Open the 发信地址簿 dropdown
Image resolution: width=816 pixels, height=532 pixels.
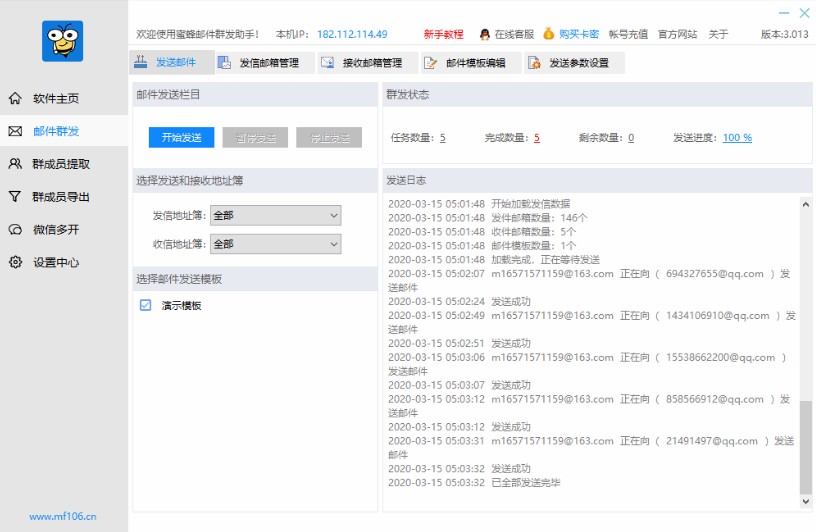pyautogui.click(x=275, y=216)
